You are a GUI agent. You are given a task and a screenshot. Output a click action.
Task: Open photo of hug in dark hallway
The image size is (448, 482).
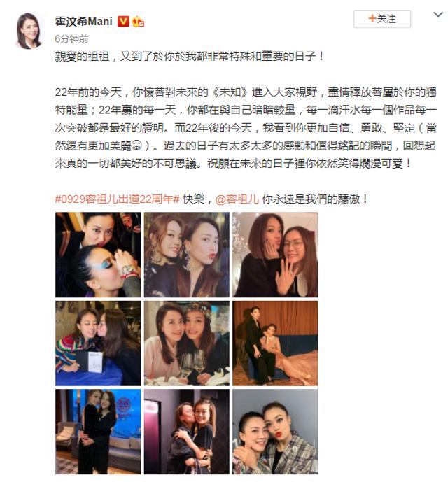(186, 432)
